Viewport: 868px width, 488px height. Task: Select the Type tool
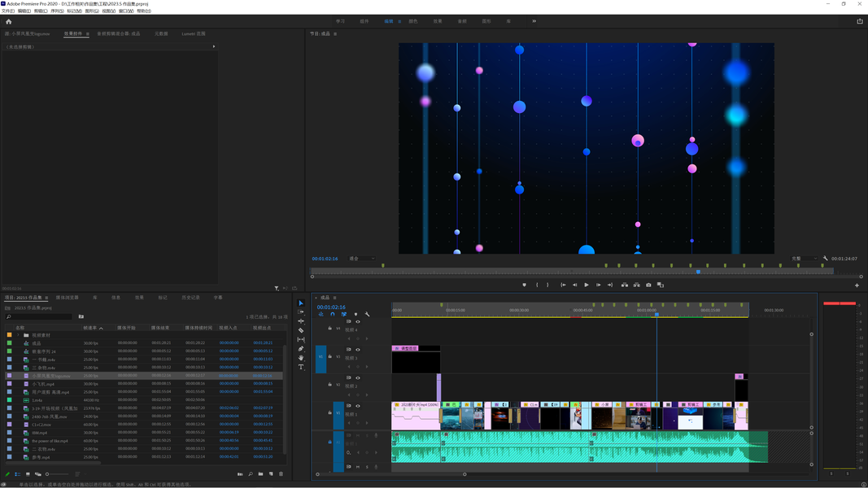pyautogui.click(x=301, y=367)
